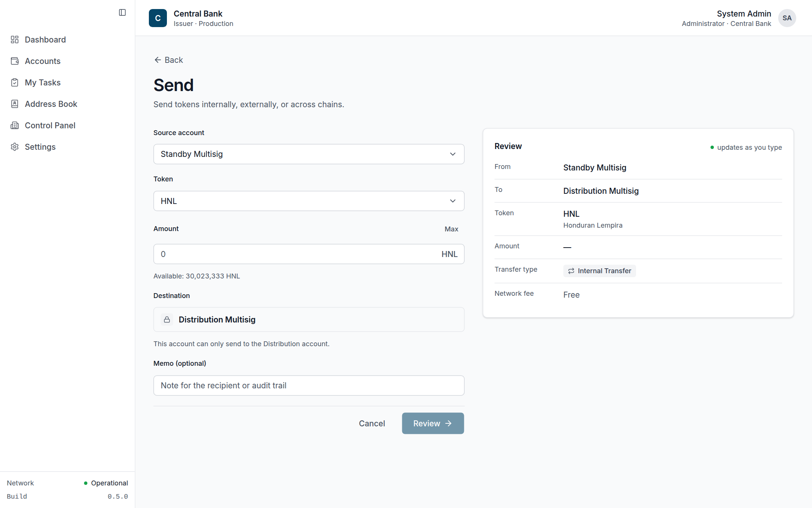Click the Operational network status text

[109, 483]
